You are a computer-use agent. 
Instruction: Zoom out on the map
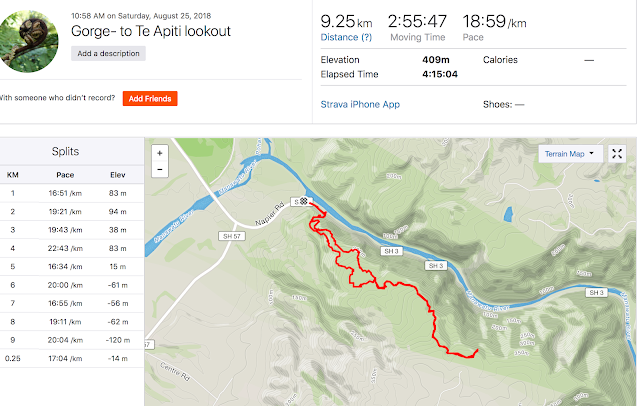click(159, 170)
